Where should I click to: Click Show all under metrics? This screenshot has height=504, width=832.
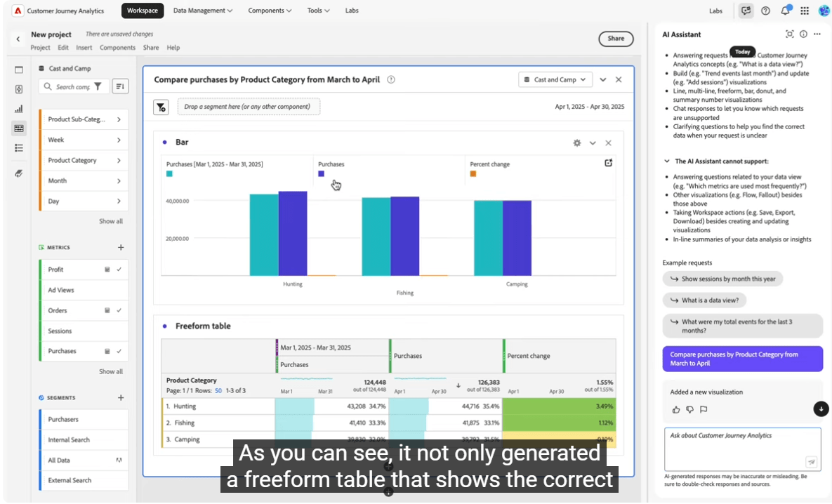(x=111, y=371)
